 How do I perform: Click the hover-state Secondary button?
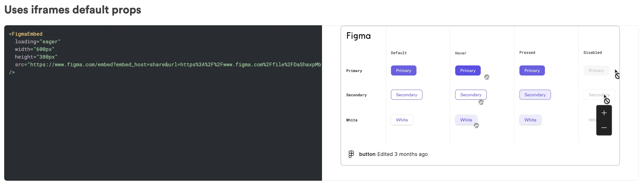(471, 95)
